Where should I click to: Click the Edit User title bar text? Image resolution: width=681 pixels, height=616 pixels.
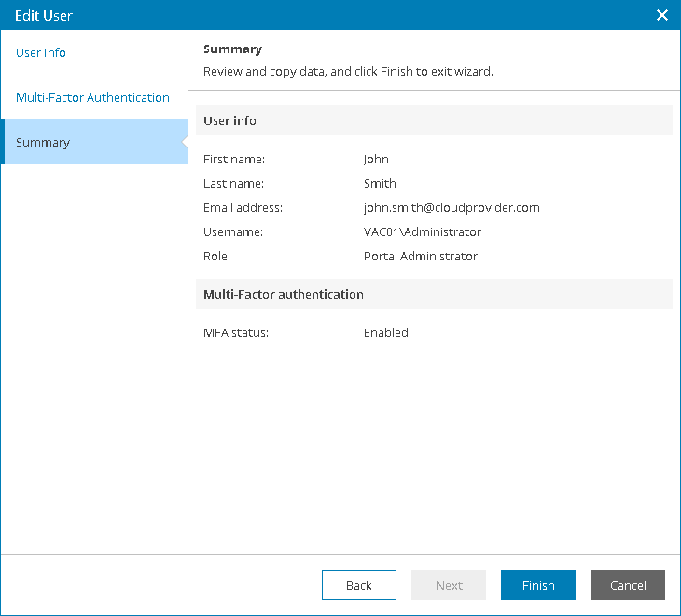click(x=44, y=15)
